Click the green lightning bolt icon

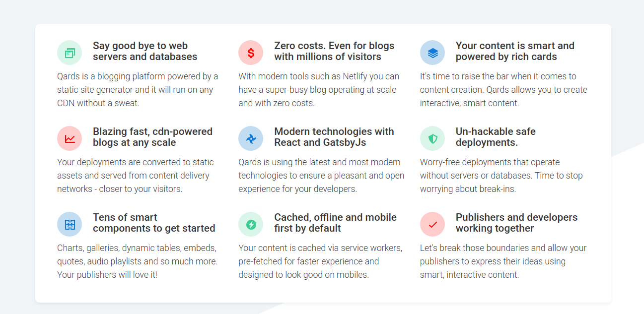tap(251, 224)
